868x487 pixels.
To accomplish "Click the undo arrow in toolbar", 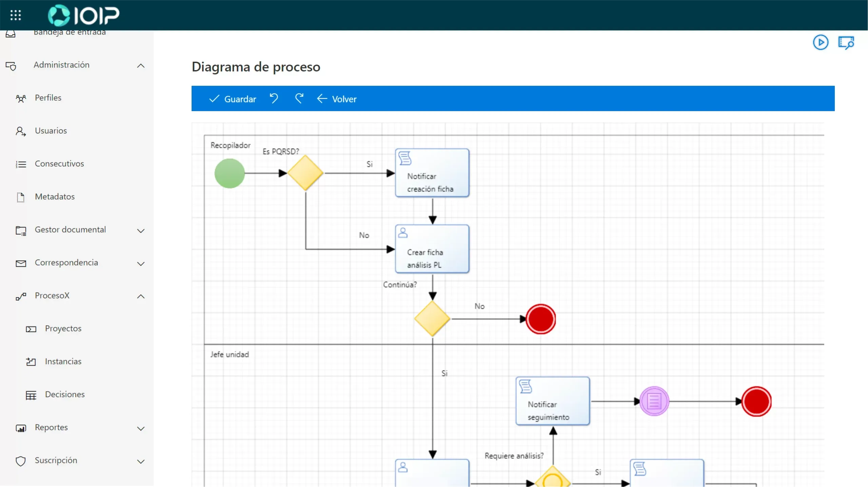I will point(274,99).
